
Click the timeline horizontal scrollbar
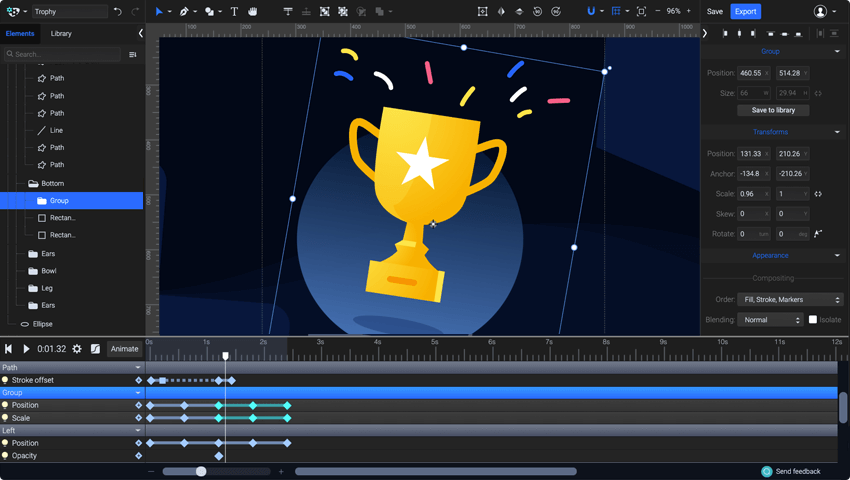[x=436, y=471]
